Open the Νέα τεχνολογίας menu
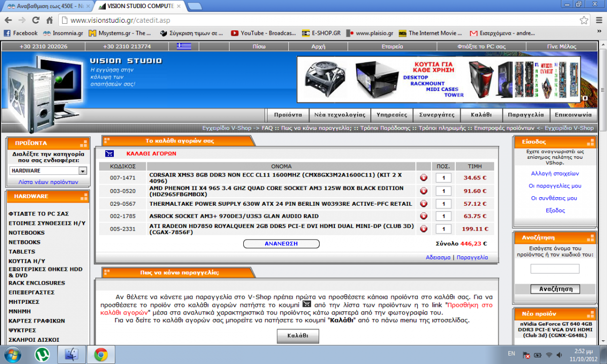Viewport: 607px width, 364px height. [339, 115]
